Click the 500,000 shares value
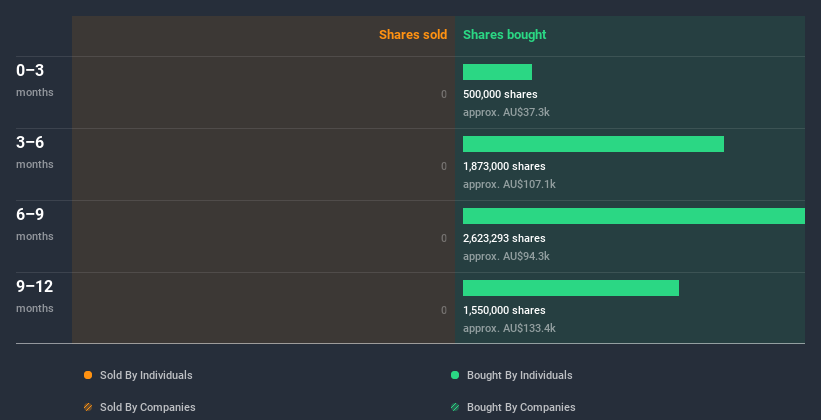This screenshot has height=420, width=821. (500, 94)
